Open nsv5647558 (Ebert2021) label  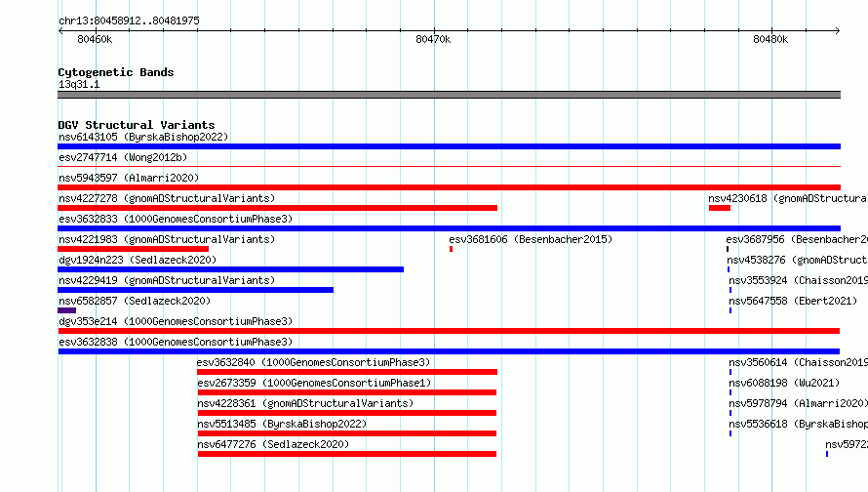pos(793,301)
